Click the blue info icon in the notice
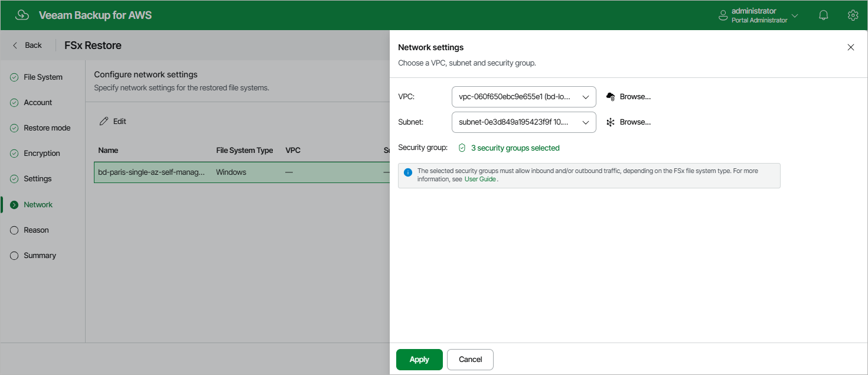The width and height of the screenshot is (868, 375). 408,172
